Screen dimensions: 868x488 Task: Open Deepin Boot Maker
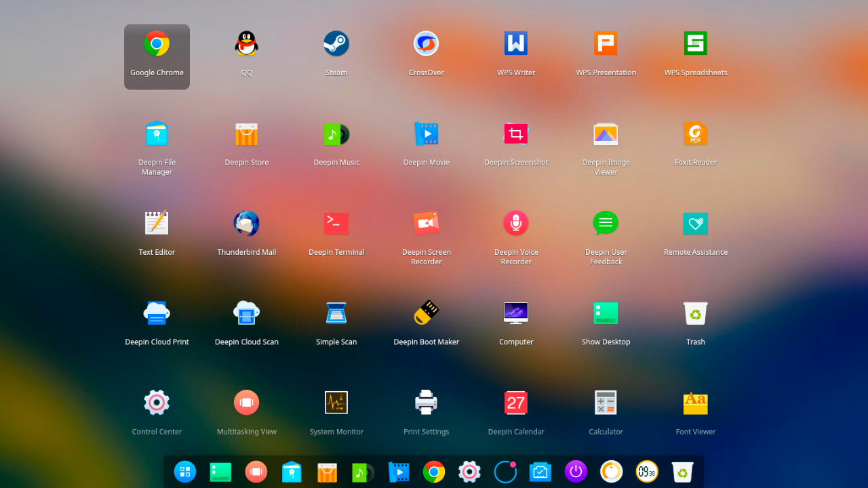coord(427,313)
